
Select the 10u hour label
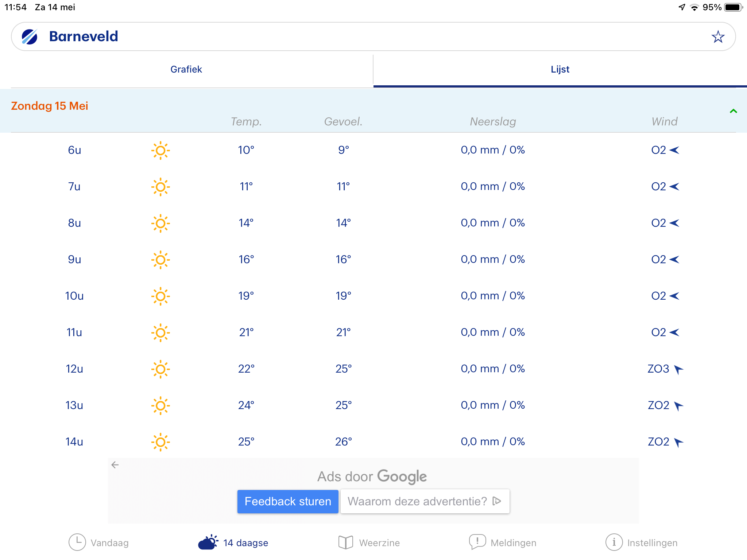tap(74, 296)
